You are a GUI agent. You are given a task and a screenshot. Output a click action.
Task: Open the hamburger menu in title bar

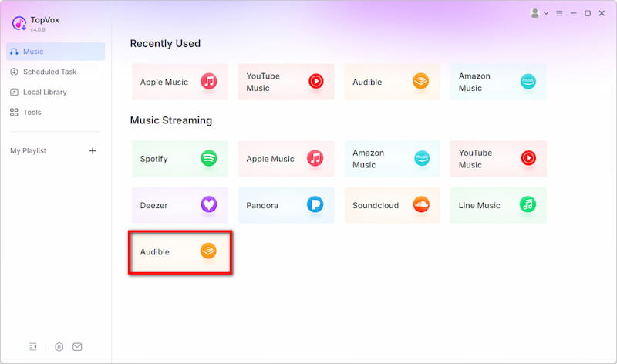559,13
